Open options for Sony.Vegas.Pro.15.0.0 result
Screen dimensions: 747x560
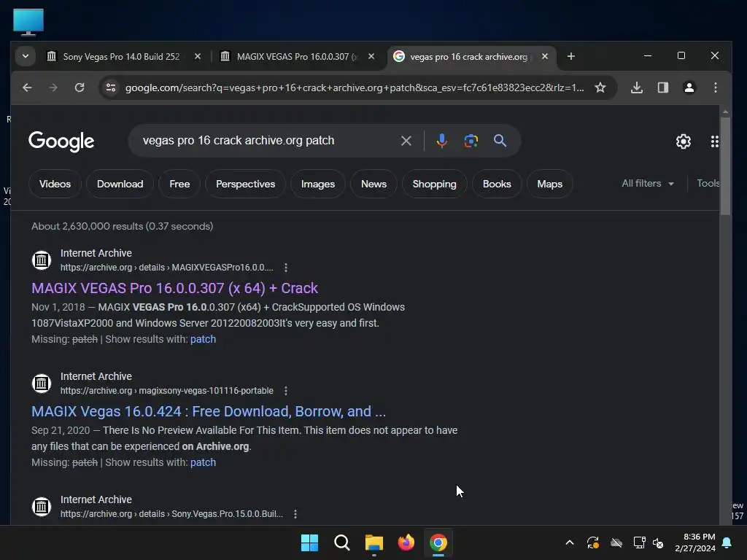click(x=295, y=514)
